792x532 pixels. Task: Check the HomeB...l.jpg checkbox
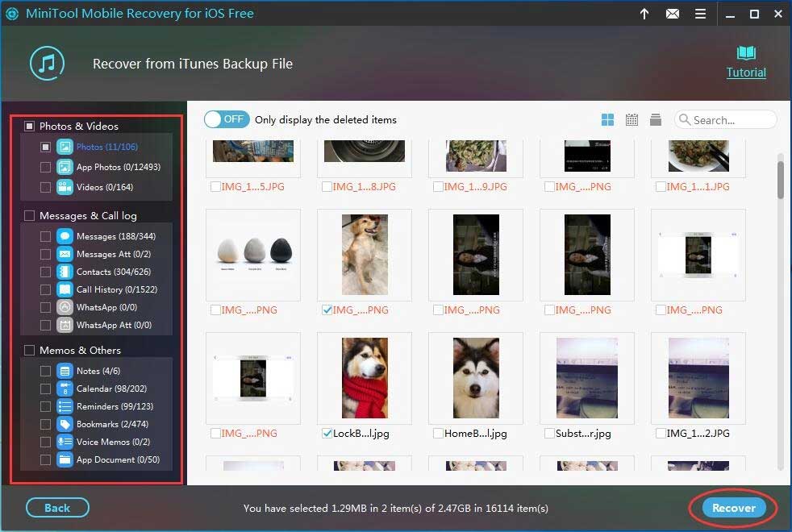point(438,433)
